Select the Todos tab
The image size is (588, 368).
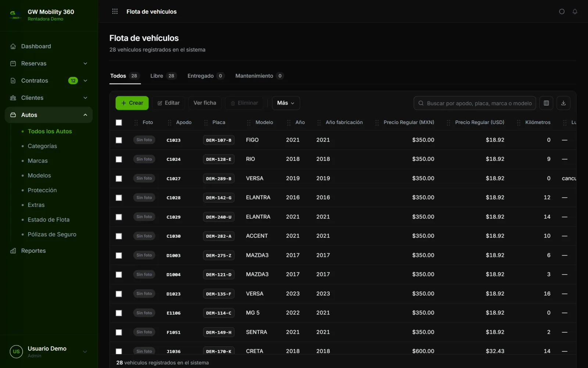(125, 76)
